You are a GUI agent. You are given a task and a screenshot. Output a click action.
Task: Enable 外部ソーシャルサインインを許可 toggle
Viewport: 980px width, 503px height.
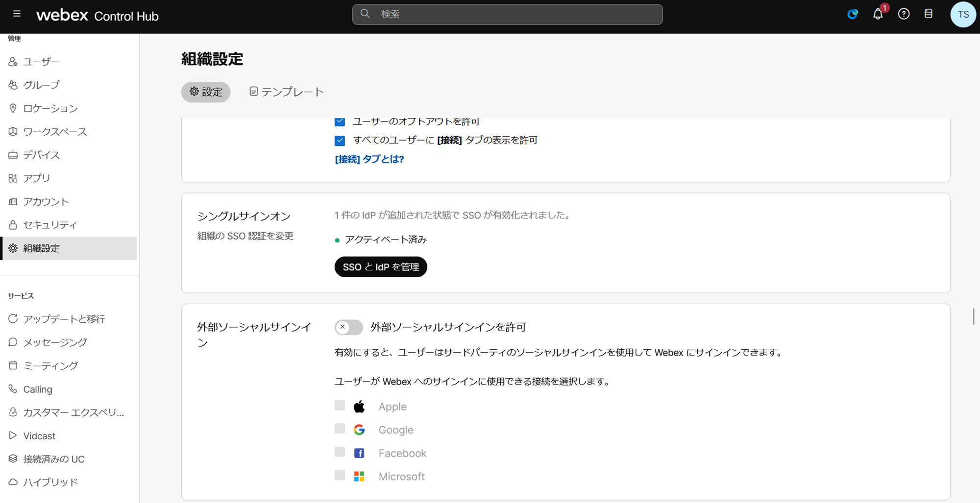348,327
